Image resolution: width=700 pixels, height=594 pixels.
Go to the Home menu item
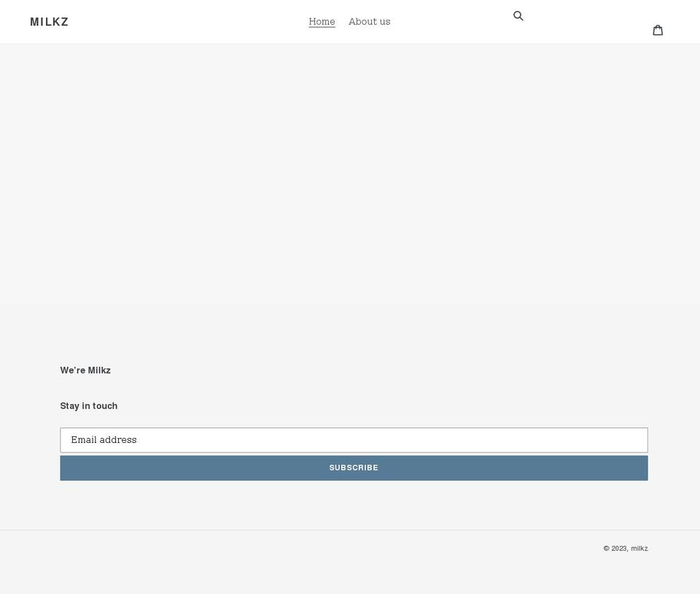[x=322, y=21]
